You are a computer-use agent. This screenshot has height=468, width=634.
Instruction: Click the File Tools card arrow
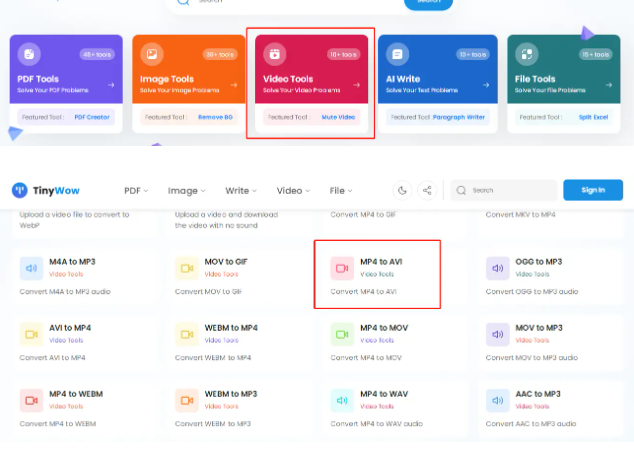point(609,85)
